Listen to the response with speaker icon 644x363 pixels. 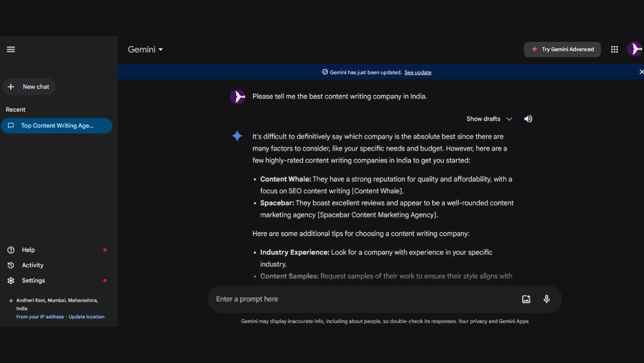coord(528,119)
